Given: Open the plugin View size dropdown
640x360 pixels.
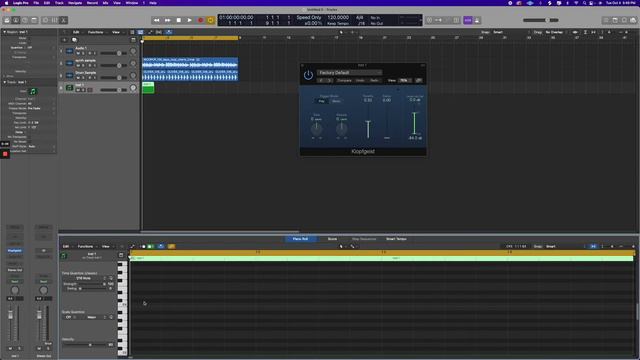Looking at the screenshot, I should (x=404, y=80).
